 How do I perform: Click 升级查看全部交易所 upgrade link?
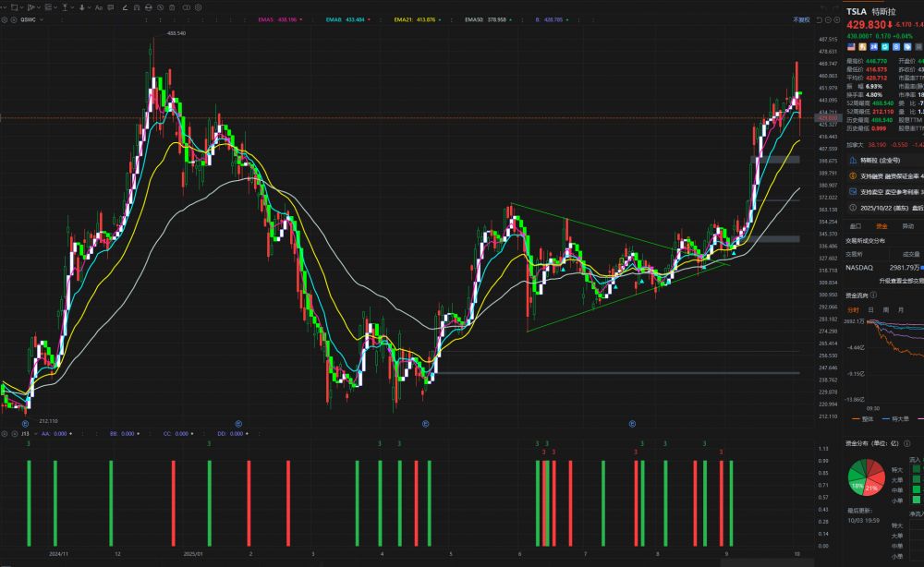coord(900,280)
